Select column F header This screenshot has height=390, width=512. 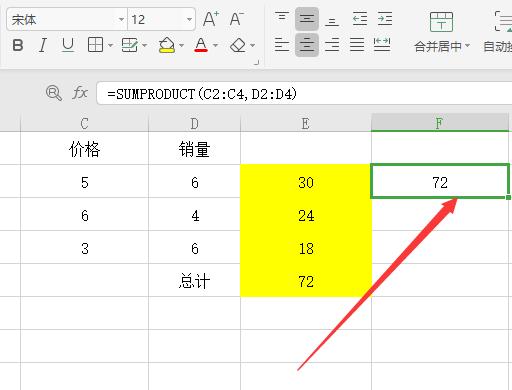440,123
